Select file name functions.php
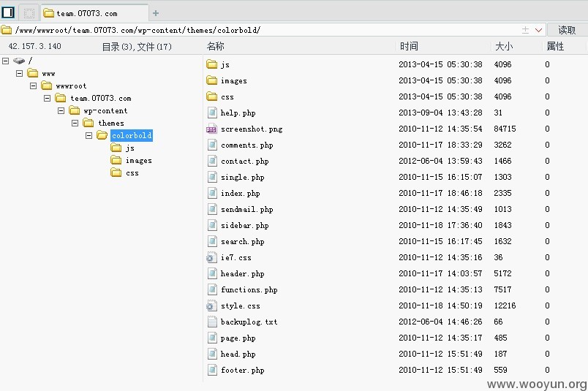Viewport: 588px width, 391px height. (249, 290)
